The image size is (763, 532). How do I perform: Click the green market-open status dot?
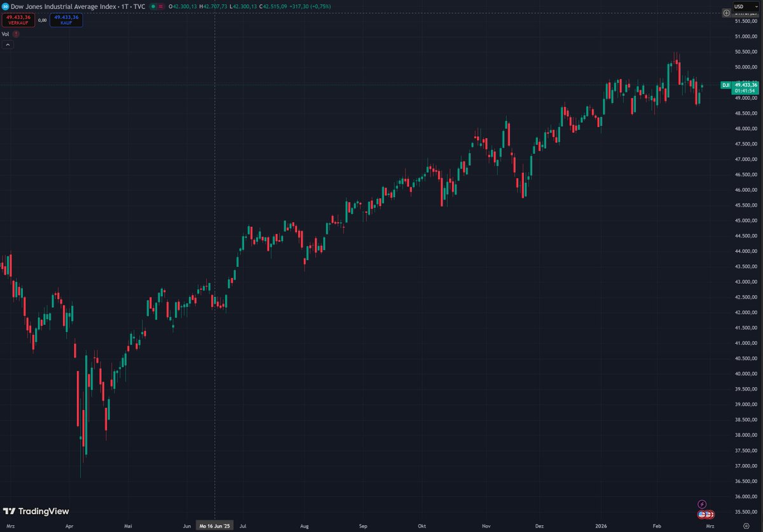point(153,6)
